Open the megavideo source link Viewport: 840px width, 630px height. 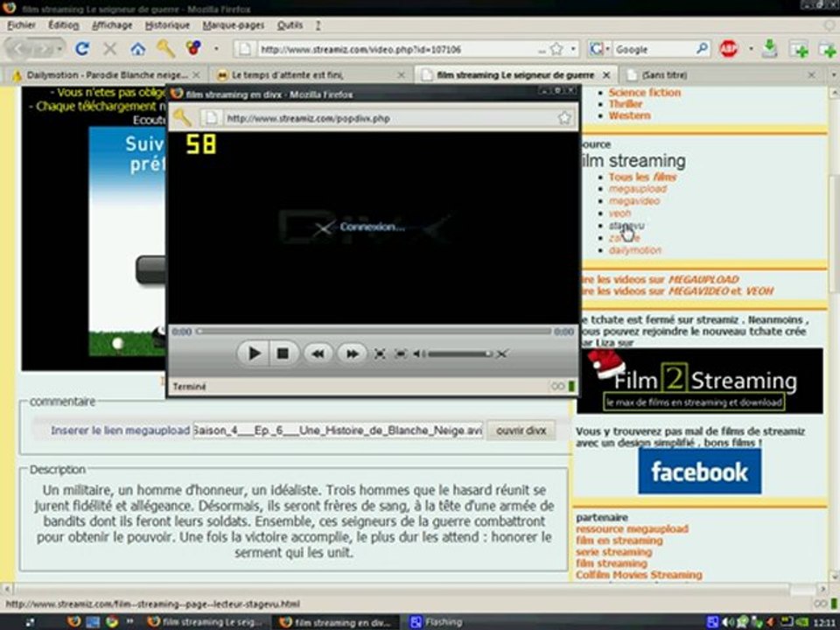[x=633, y=201]
